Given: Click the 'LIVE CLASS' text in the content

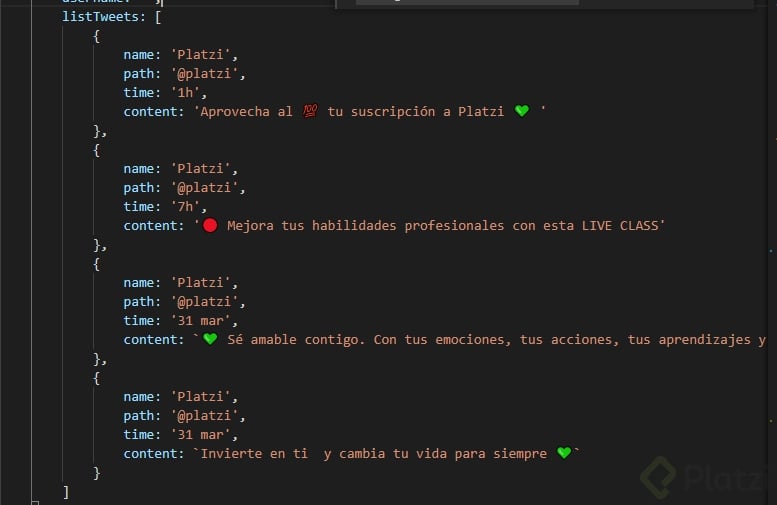Looking at the screenshot, I should pyautogui.click(x=620, y=225).
